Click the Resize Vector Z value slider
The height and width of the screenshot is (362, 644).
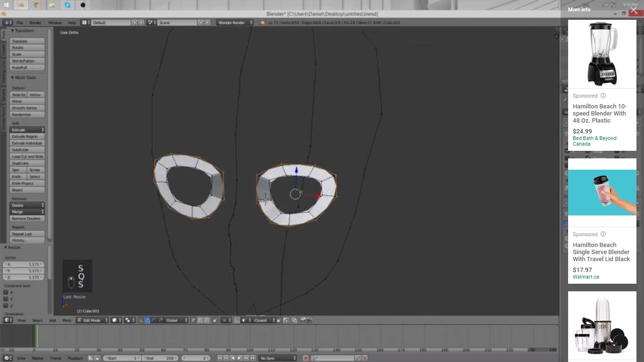coord(24,278)
